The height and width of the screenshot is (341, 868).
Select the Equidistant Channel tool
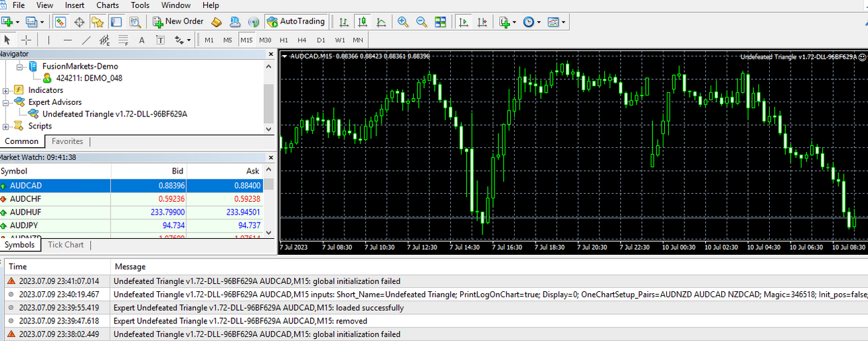click(104, 40)
